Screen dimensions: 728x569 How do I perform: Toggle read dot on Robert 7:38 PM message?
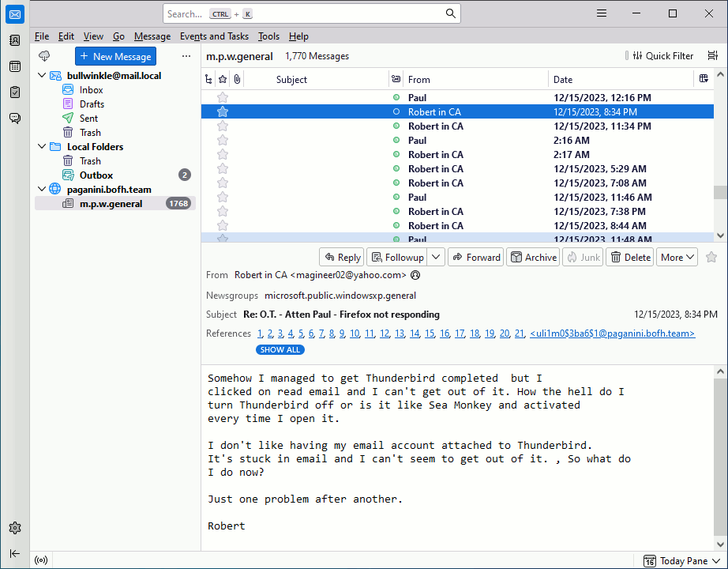[x=396, y=212]
